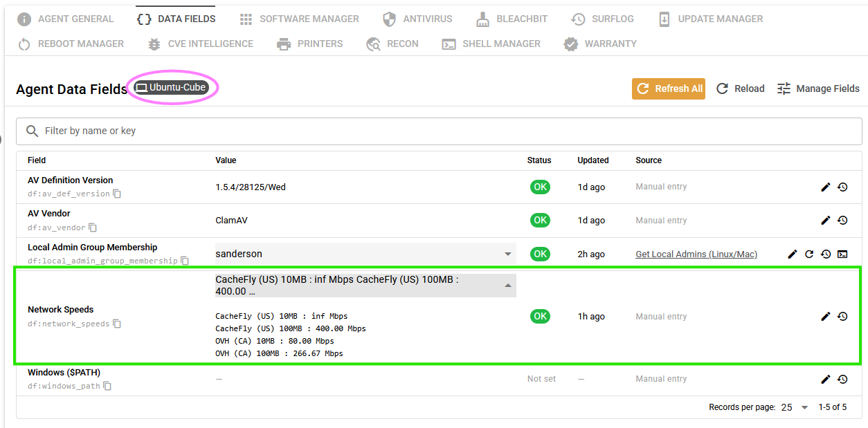
Task: Copy the df:network_speeds key
Action: click(117, 324)
